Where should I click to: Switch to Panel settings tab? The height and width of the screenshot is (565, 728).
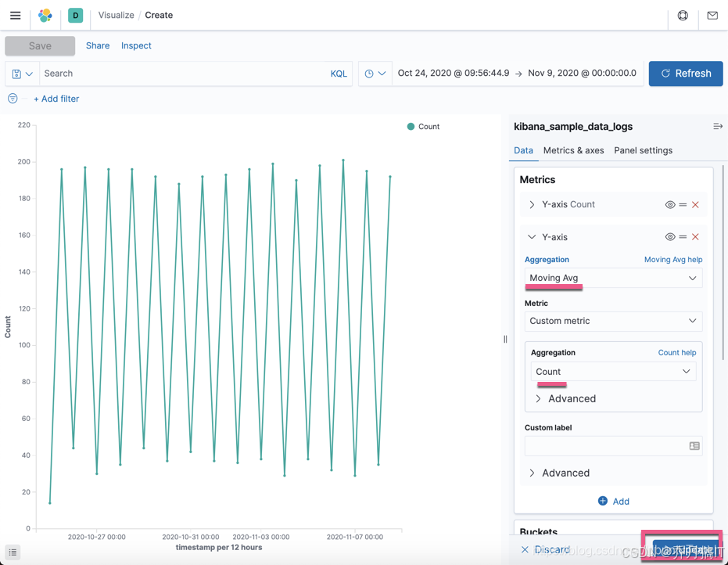click(x=643, y=150)
